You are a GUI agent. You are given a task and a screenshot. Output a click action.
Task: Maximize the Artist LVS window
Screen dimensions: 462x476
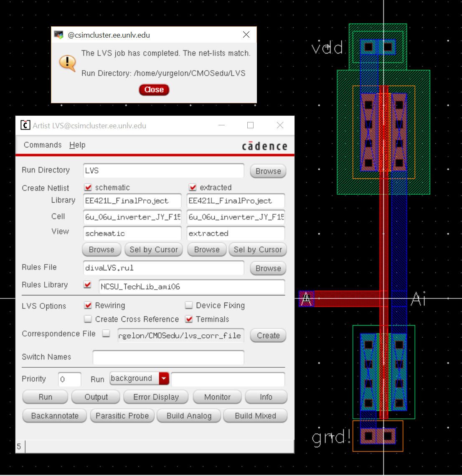click(x=250, y=125)
